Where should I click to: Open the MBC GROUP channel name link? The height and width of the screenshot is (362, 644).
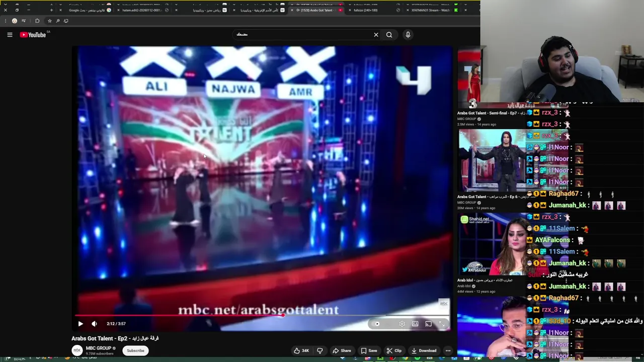(99, 348)
